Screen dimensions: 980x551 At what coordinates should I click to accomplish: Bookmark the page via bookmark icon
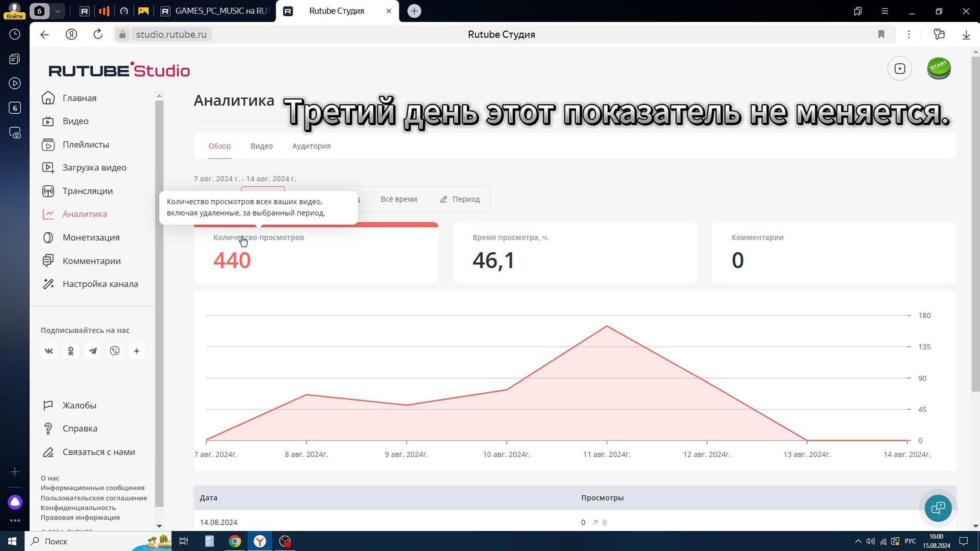[x=881, y=34]
